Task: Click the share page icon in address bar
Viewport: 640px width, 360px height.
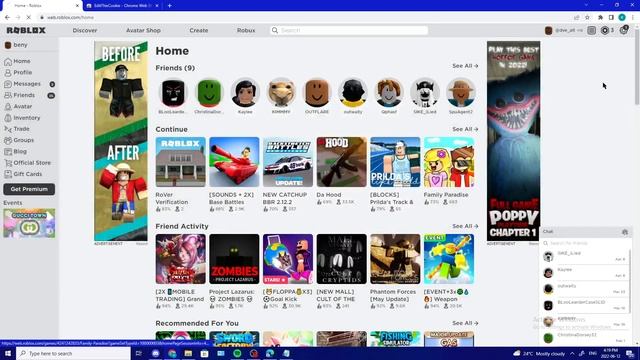Action: click(576, 18)
